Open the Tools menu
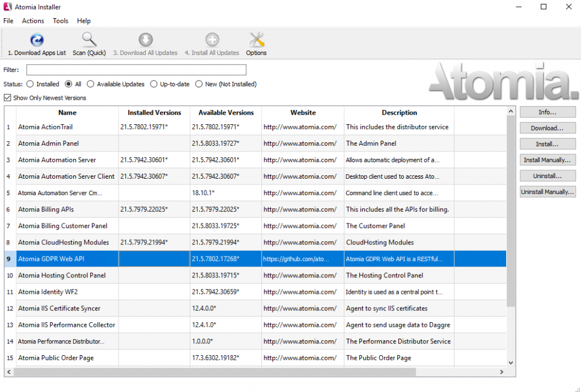 coord(60,20)
